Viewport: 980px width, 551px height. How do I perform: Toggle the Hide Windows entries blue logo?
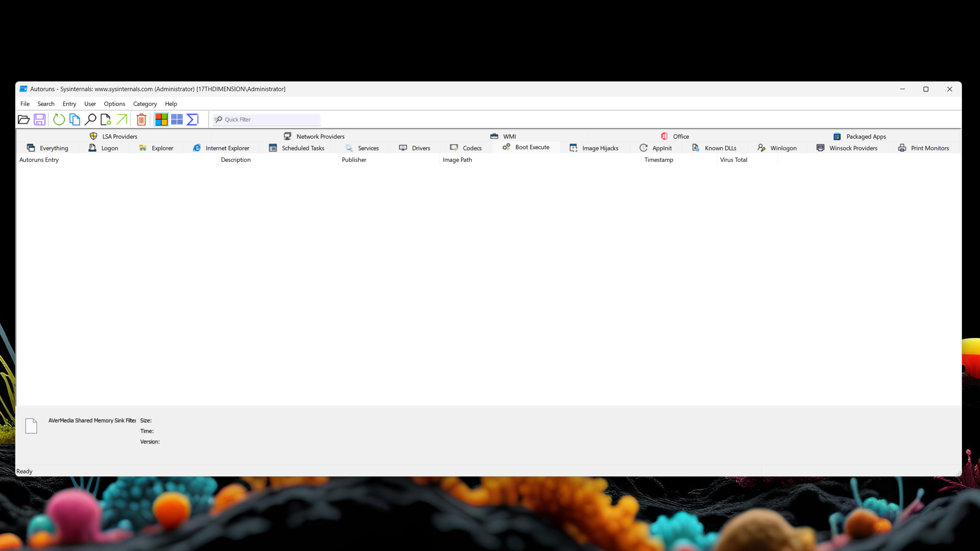(177, 119)
